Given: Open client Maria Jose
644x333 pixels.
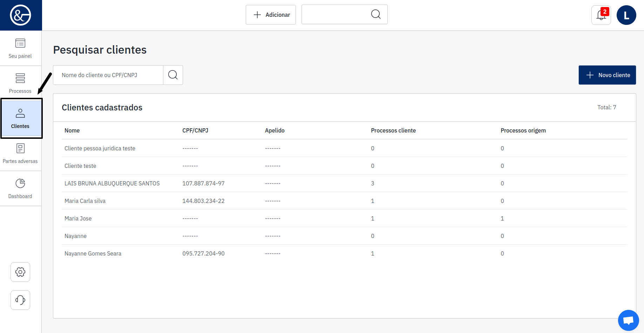Looking at the screenshot, I should tap(78, 218).
